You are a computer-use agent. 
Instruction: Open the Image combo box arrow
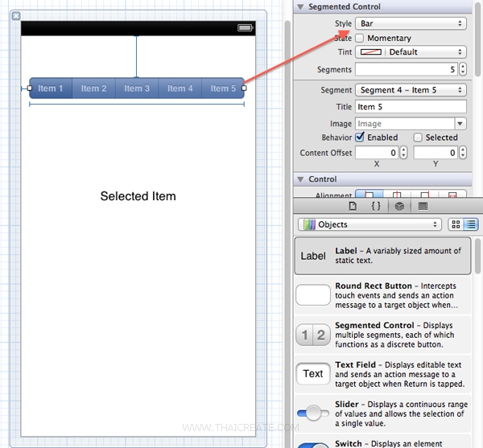pos(460,124)
